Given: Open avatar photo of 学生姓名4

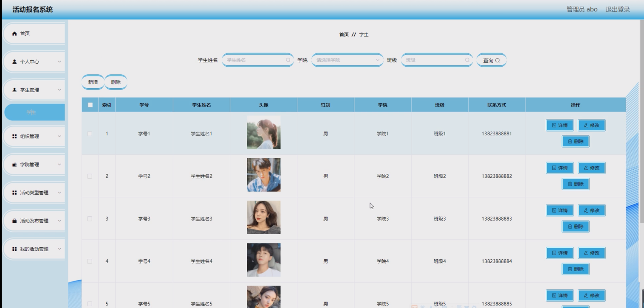Looking at the screenshot, I should [264, 260].
